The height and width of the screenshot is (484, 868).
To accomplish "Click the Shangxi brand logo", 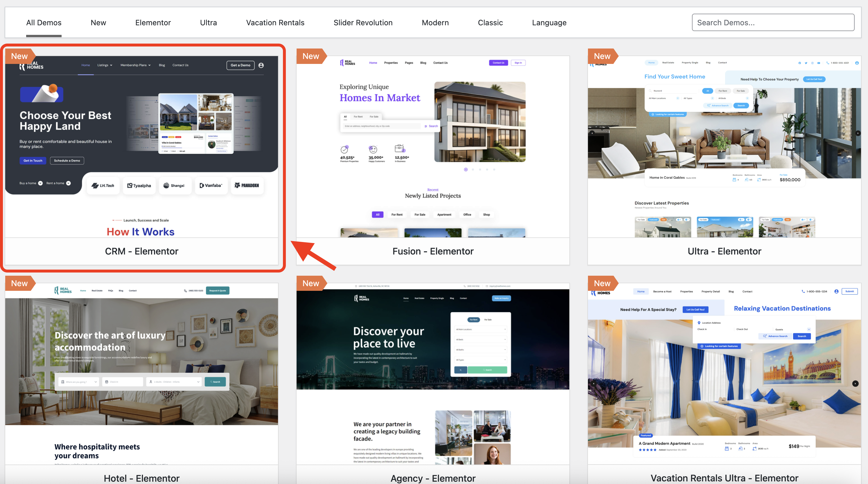I will click(x=174, y=185).
